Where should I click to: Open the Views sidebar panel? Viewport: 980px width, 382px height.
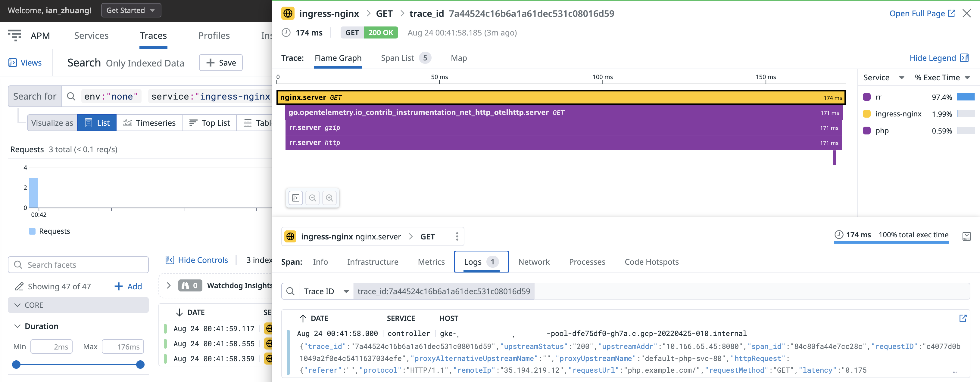pyautogui.click(x=25, y=63)
